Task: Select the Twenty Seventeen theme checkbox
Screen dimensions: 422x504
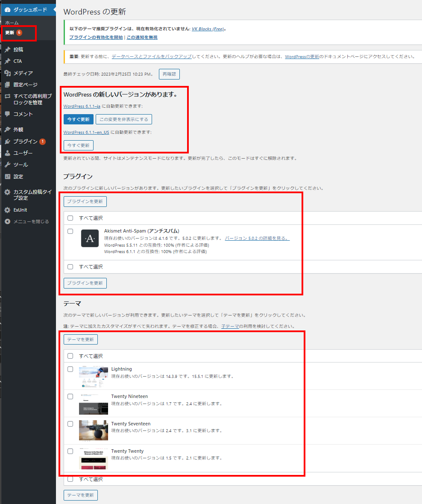Action: (70, 424)
